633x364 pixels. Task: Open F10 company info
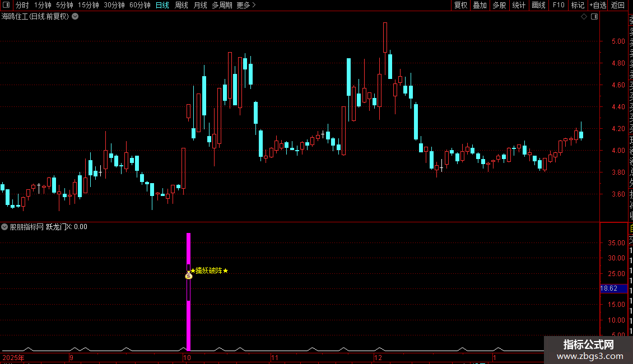(x=558, y=5)
